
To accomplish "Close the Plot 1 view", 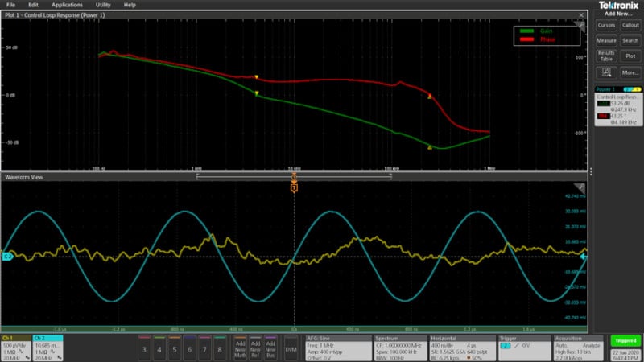I will (x=582, y=15).
